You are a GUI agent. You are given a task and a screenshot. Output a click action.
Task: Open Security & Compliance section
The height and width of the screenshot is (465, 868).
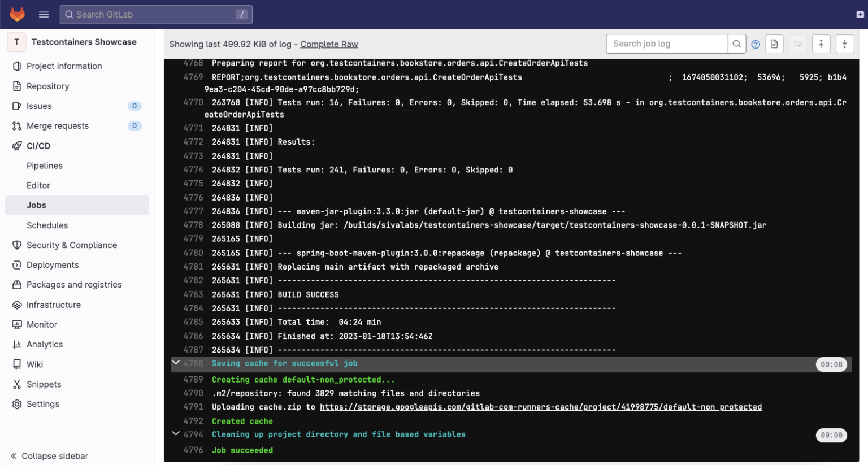tap(72, 245)
